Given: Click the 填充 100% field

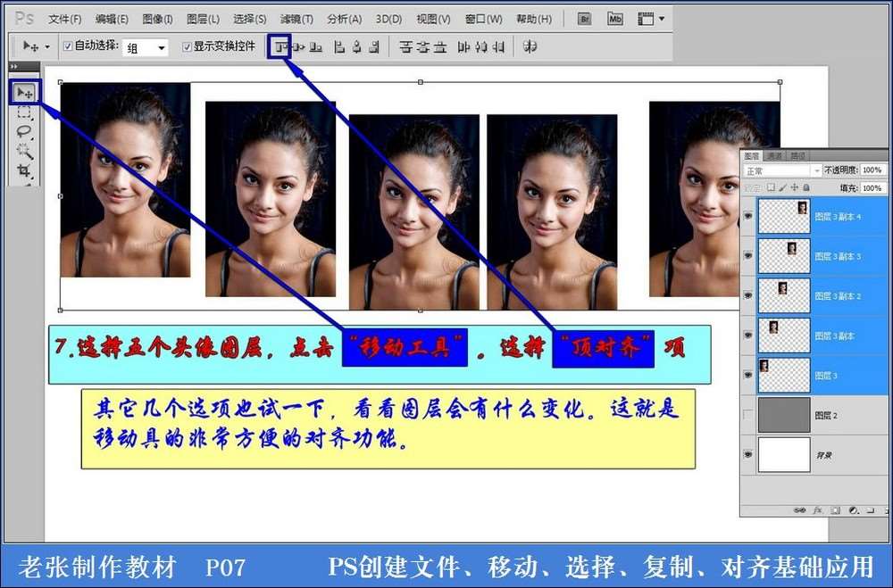Looking at the screenshot, I should pyautogui.click(x=872, y=188).
